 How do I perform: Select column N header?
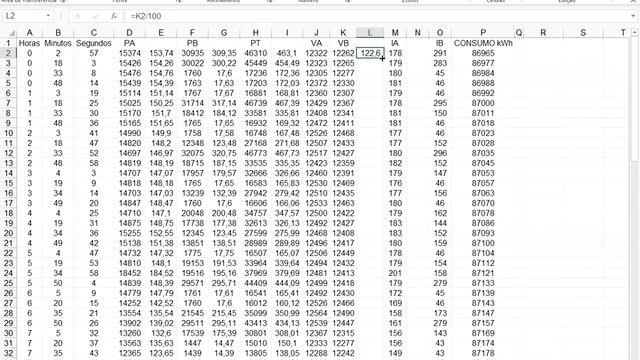(417, 33)
